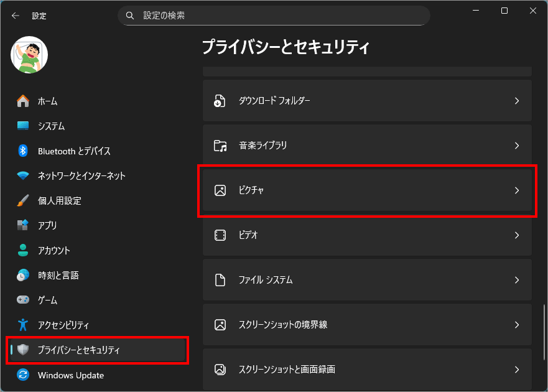Click the Wi-Fi network icon
548x392 pixels.
pos(23,175)
